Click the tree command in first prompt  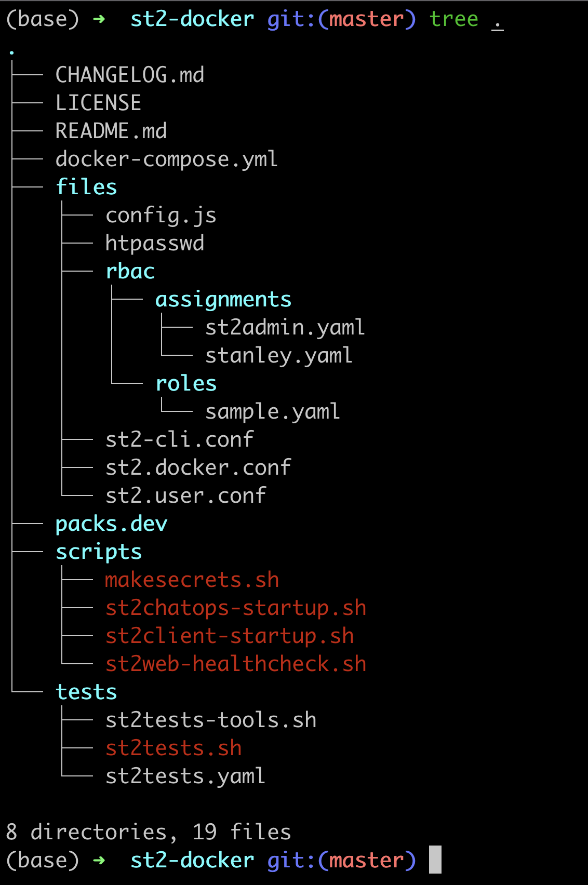(x=453, y=19)
